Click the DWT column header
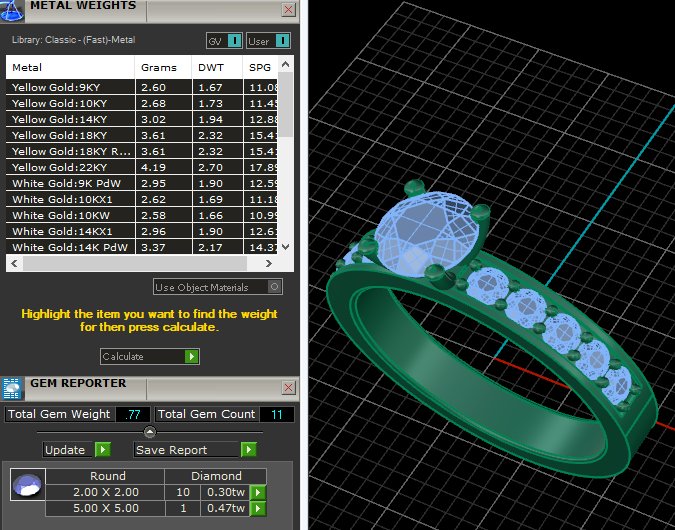This screenshot has width=675, height=530. coord(217,67)
